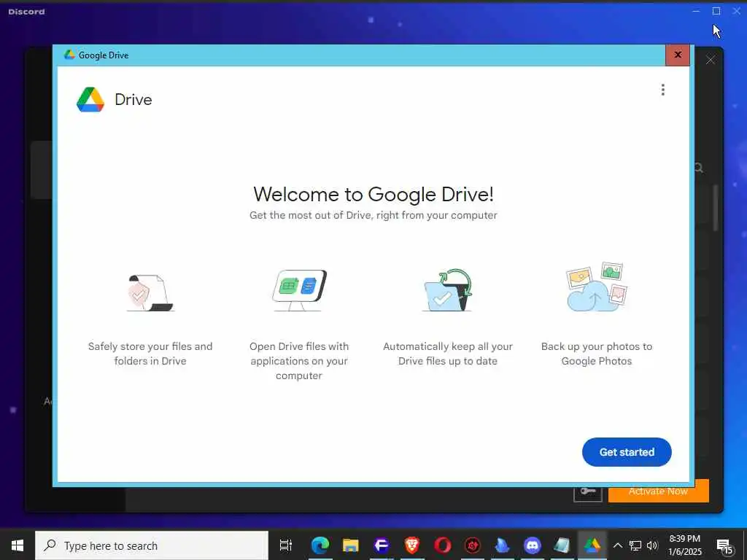This screenshot has width=747, height=560.
Task: Launch Microsoft Edge from the taskbar
Action: click(320, 545)
